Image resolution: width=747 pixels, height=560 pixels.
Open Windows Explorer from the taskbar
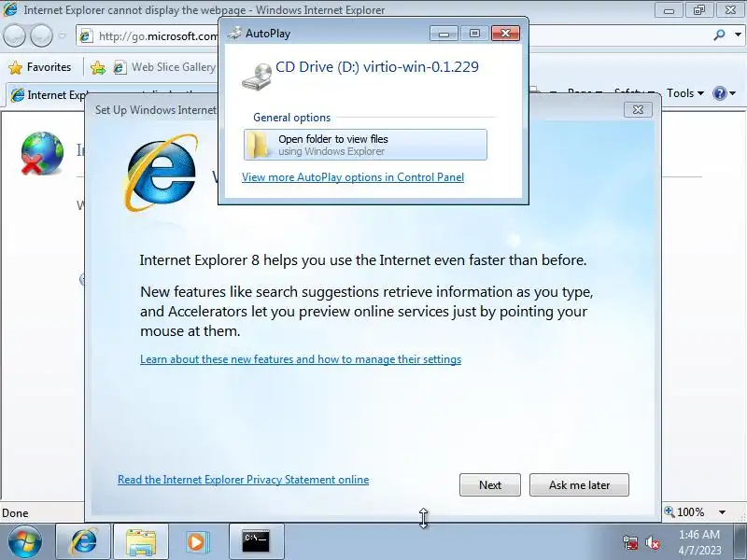coord(141,541)
